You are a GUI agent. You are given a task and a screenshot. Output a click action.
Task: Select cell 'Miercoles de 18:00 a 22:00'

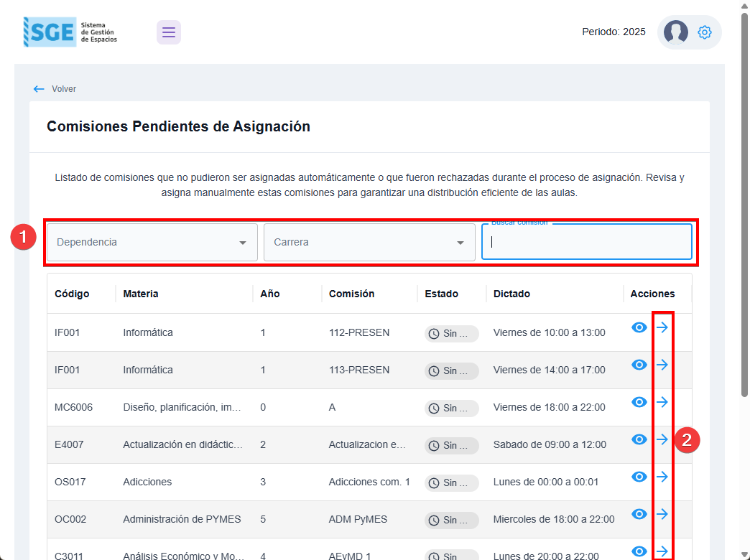[554, 519]
